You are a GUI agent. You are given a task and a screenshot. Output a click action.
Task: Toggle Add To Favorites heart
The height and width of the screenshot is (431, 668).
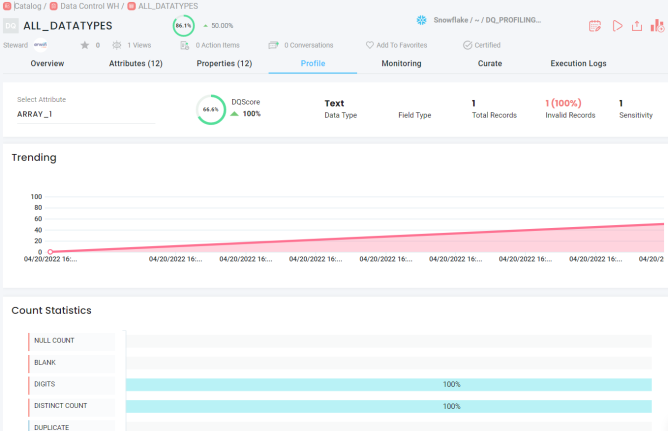point(369,45)
